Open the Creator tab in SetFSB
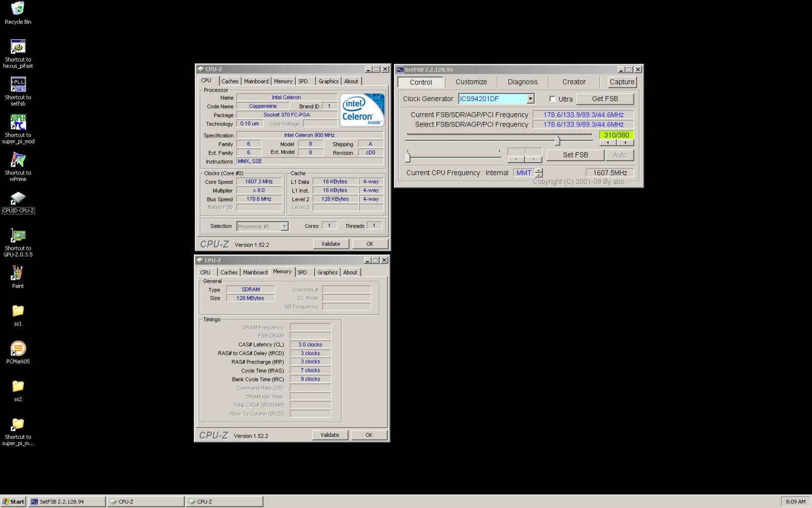The width and height of the screenshot is (812, 508). pos(573,82)
